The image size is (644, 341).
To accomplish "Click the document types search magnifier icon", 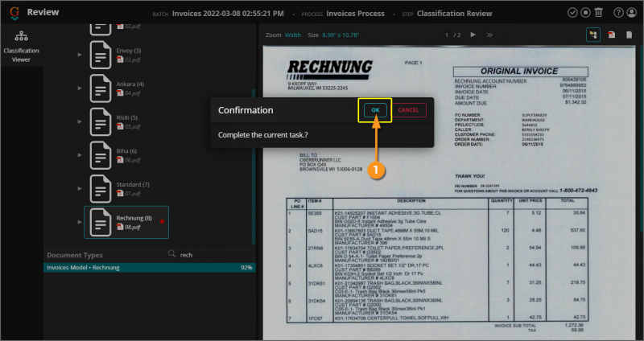I will (x=172, y=254).
